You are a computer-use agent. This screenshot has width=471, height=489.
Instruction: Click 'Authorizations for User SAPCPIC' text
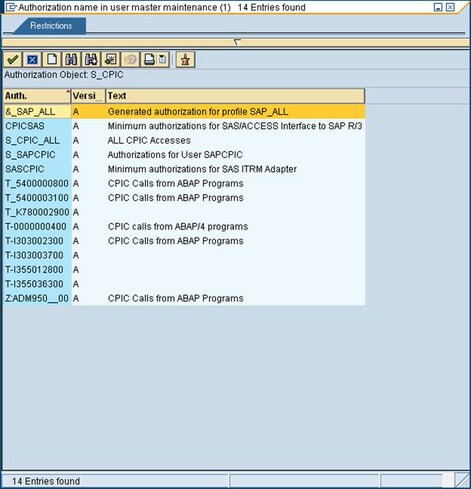click(x=175, y=155)
